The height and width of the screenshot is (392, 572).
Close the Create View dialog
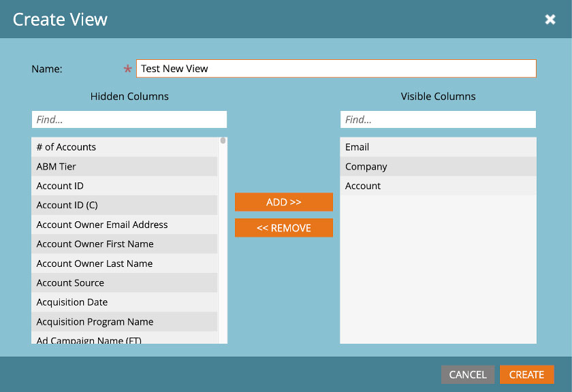[550, 19]
